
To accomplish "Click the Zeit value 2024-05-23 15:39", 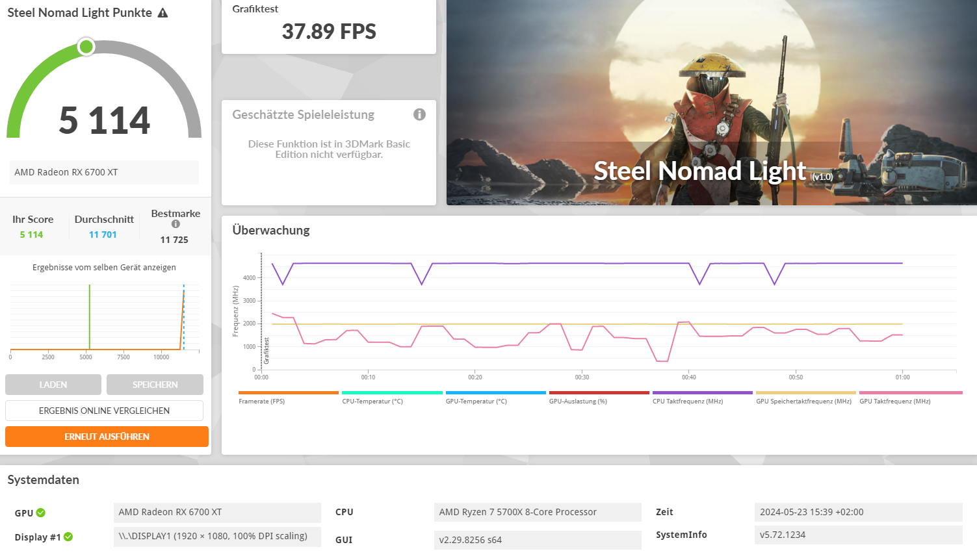I will tap(858, 512).
